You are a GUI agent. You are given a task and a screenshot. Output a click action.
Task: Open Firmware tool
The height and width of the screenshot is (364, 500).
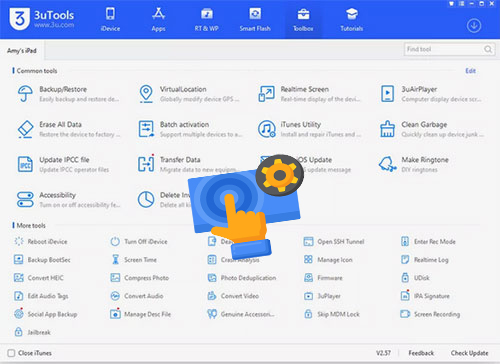(323, 278)
